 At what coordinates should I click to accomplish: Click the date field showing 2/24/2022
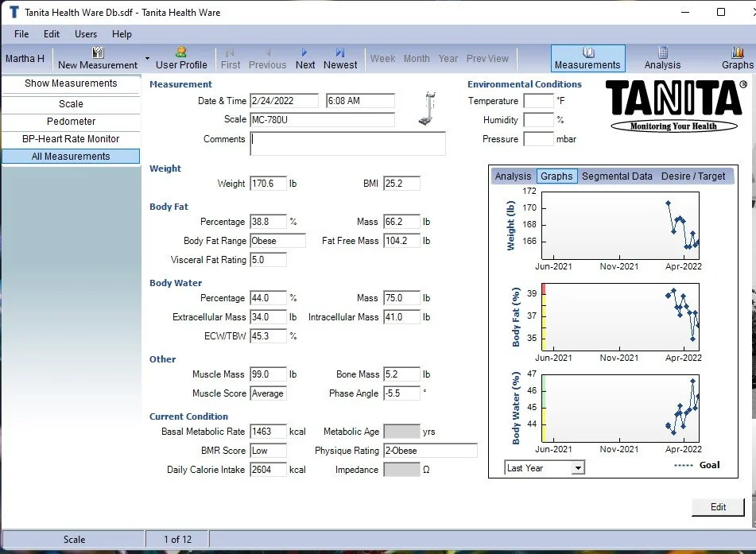click(284, 101)
